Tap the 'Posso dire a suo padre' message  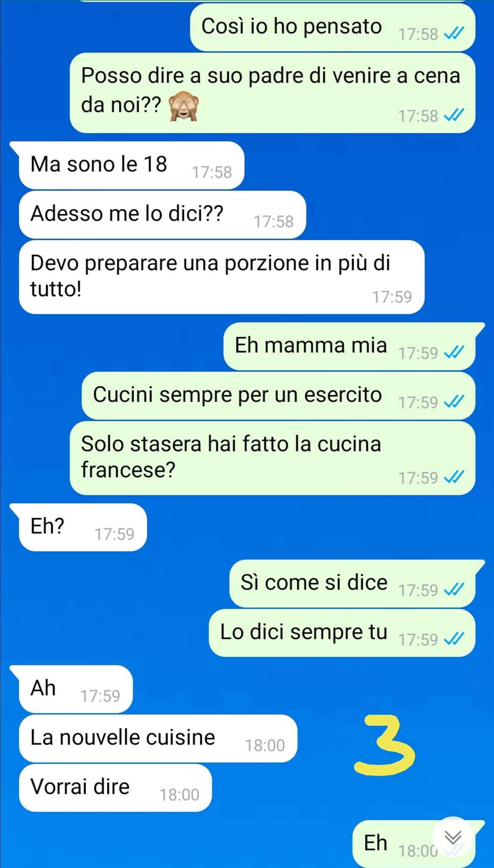(273, 93)
